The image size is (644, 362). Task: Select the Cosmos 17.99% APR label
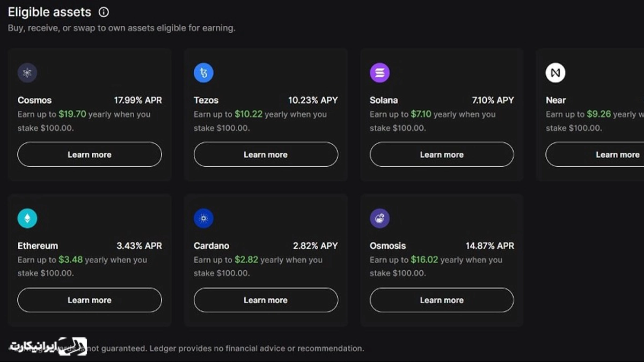tap(138, 100)
